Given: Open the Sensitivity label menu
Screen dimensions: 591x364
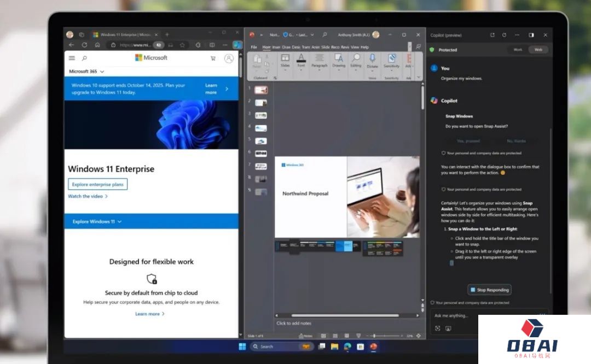Looking at the screenshot, I should pyautogui.click(x=392, y=62).
